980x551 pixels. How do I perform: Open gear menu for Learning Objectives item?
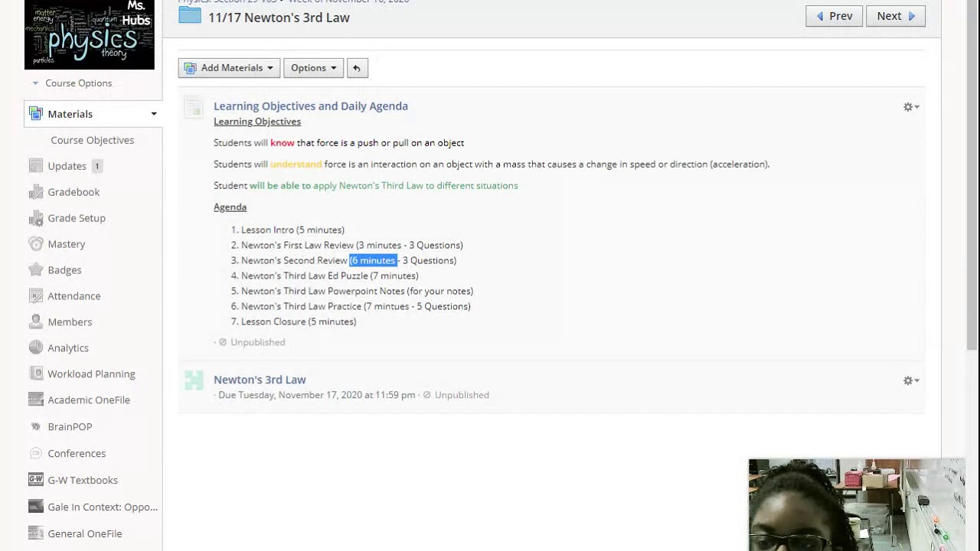[910, 107]
